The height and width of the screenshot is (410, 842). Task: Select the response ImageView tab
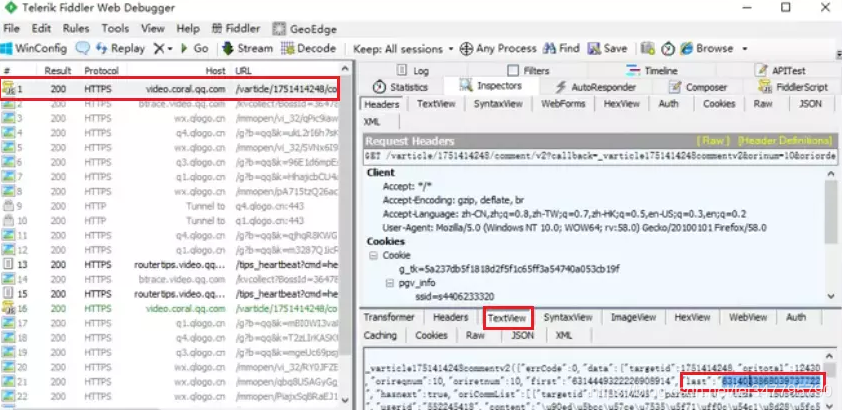(633, 317)
